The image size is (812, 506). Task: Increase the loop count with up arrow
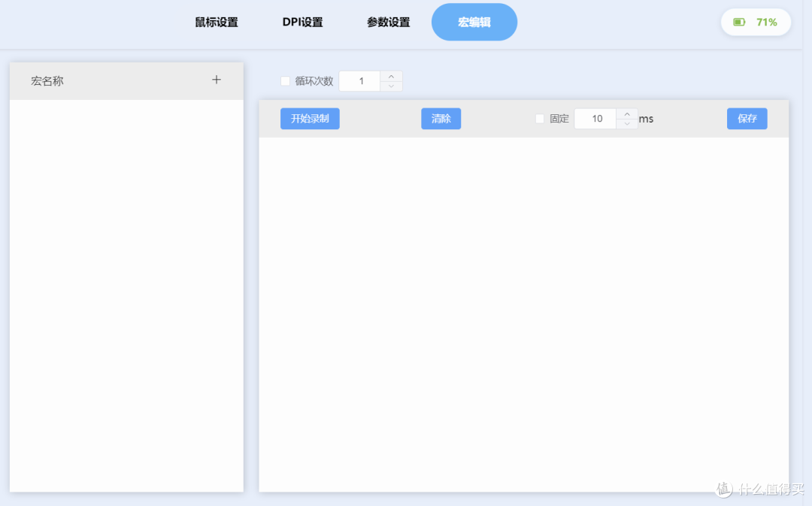tap(392, 76)
